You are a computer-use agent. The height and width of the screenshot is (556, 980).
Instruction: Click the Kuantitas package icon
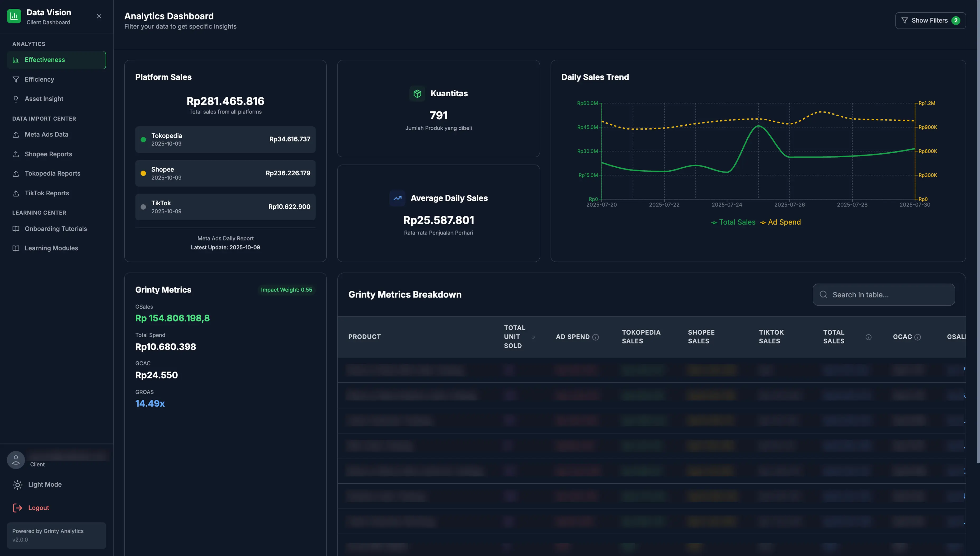pyautogui.click(x=417, y=93)
